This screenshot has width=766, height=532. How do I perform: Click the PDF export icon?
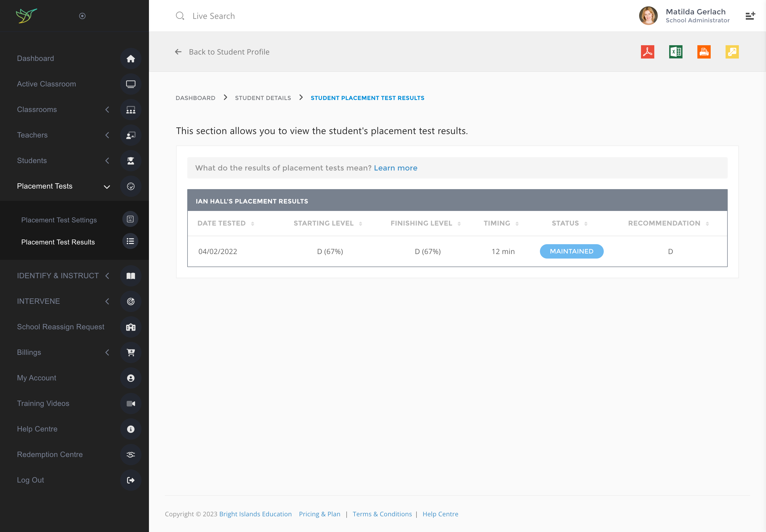647,52
